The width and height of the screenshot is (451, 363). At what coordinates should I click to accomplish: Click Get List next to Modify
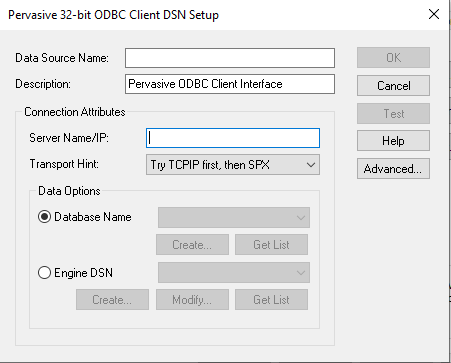271,300
